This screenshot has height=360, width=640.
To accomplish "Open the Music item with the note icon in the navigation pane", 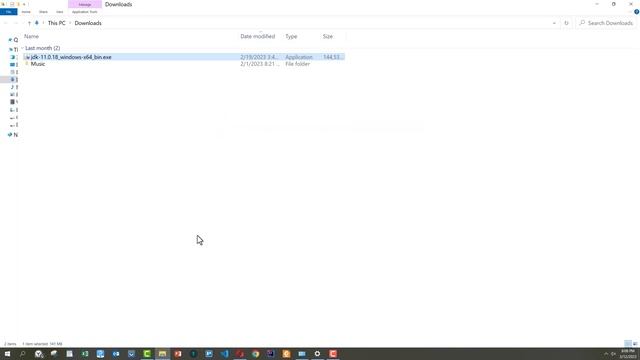I will (x=14, y=87).
